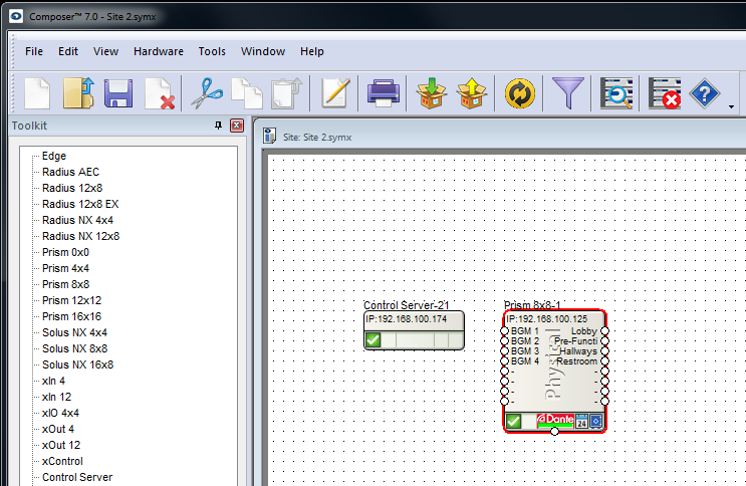Open the Window menu
746x486 pixels.
[x=263, y=51]
